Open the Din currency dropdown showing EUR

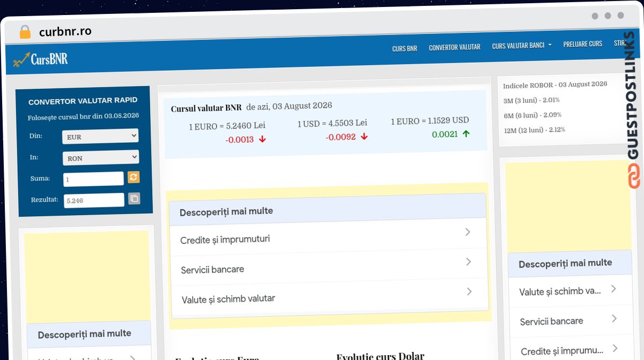click(x=100, y=136)
